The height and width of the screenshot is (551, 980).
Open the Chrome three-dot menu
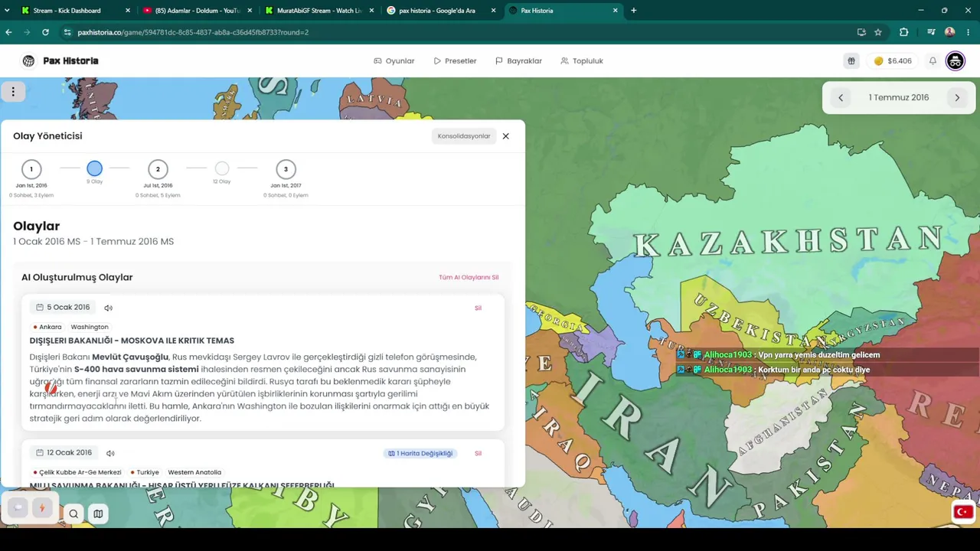click(x=969, y=32)
